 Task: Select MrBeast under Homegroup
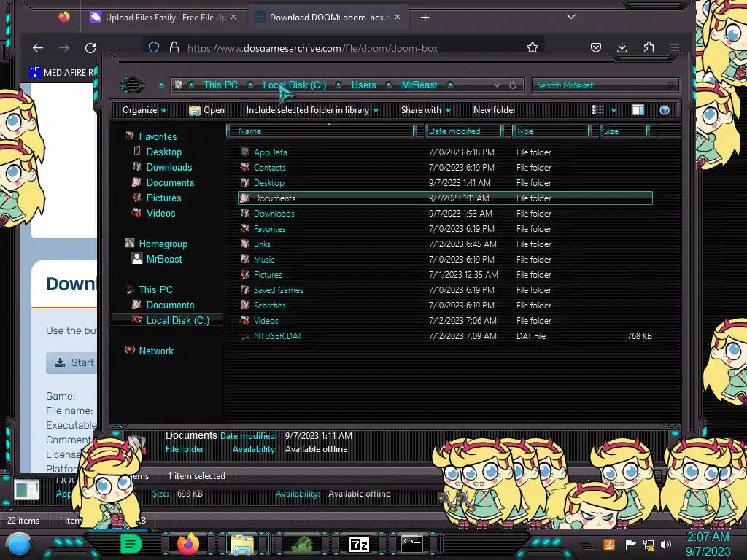164,259
